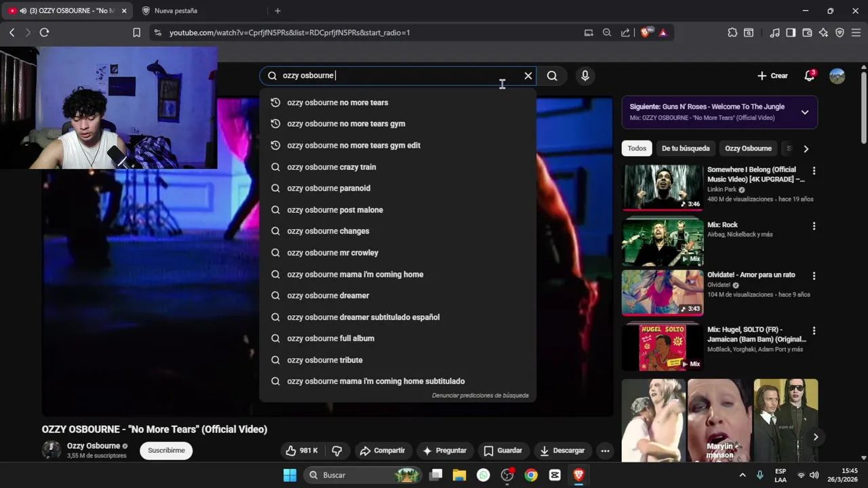Click the YouTube search magnifier button

tap(552, 76)
